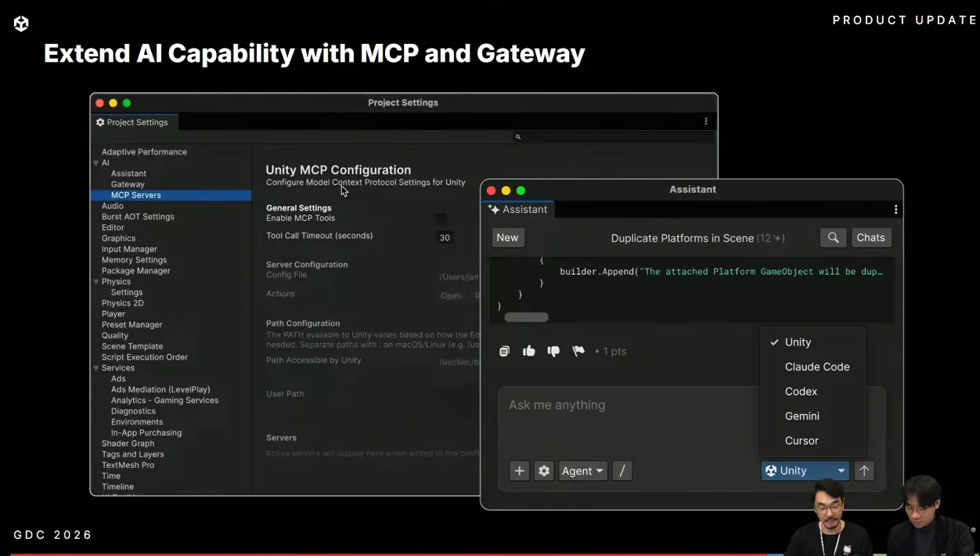Collapse the Services tree section
Screen dimensions: 980x556
pyautogui.click(x=96, y=368)
